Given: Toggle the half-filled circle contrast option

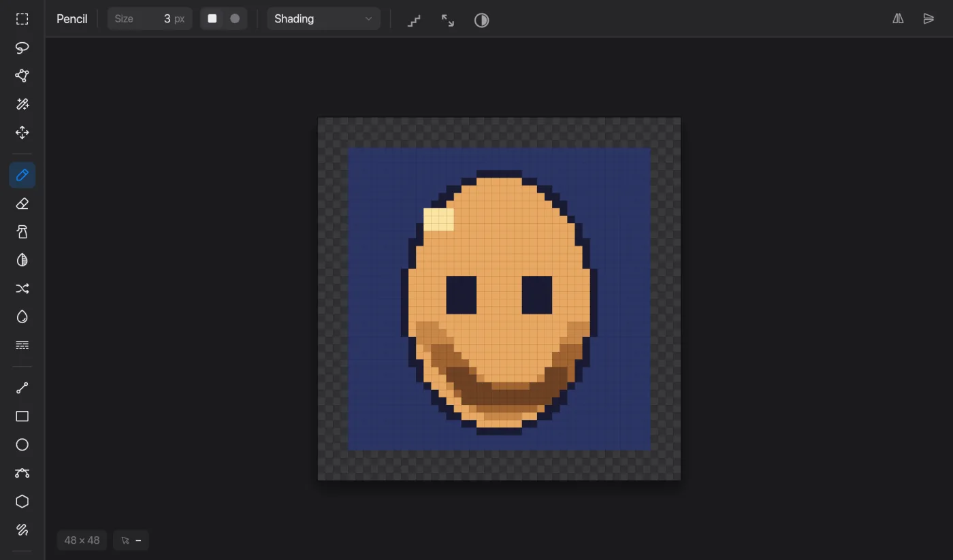Looking at the screenshot, I should click(x=482, y=20).
